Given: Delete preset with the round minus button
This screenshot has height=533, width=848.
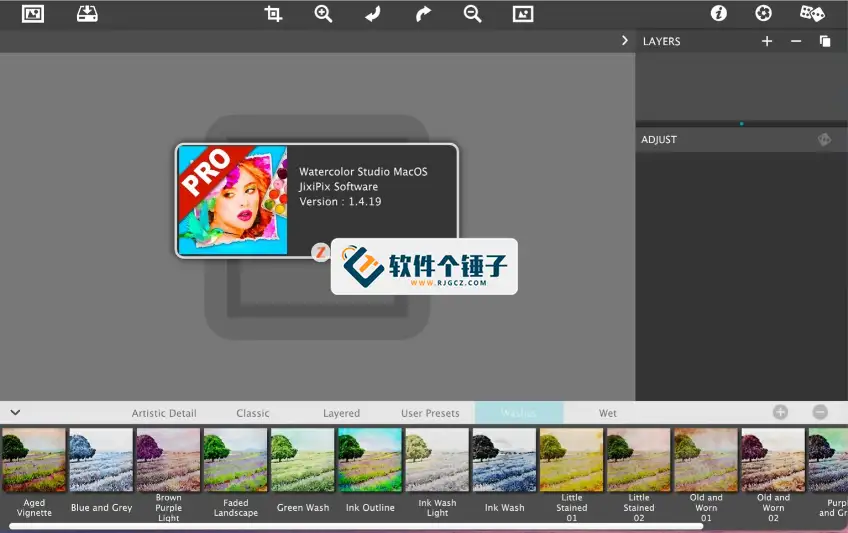Looking at the screenshot, I should coord(820,412).
